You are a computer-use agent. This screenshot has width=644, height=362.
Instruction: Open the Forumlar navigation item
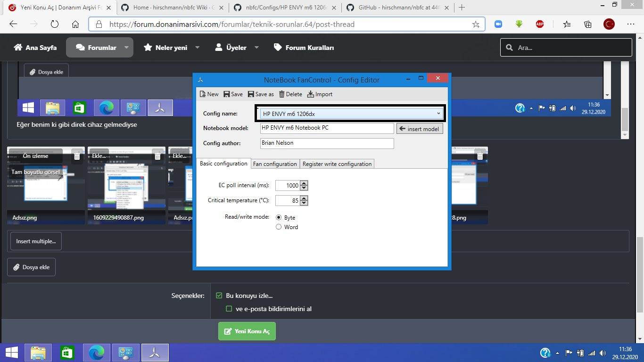[96, 48]
